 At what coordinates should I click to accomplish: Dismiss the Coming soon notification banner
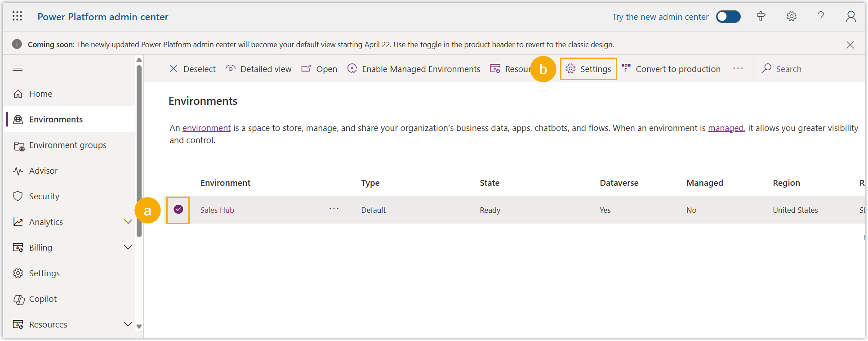pos(850,45)
